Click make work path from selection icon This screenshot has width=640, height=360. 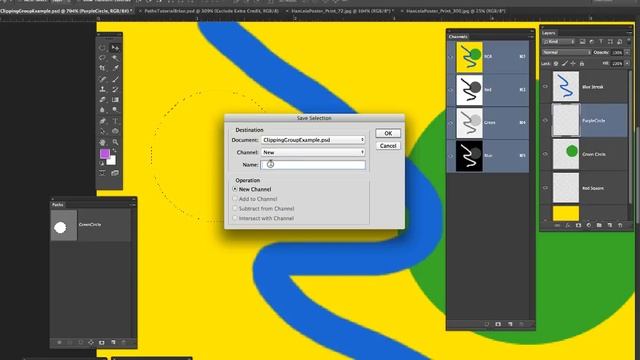91,342
